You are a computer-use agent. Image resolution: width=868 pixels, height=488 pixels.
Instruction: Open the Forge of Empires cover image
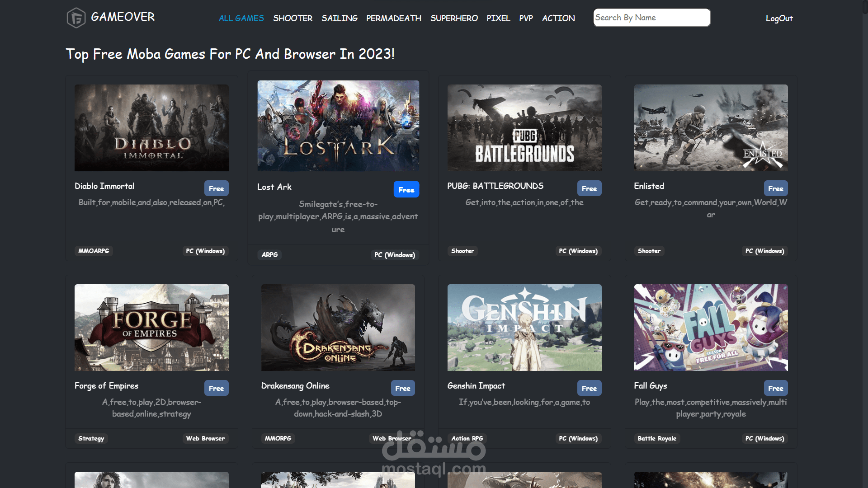(151, 328)
